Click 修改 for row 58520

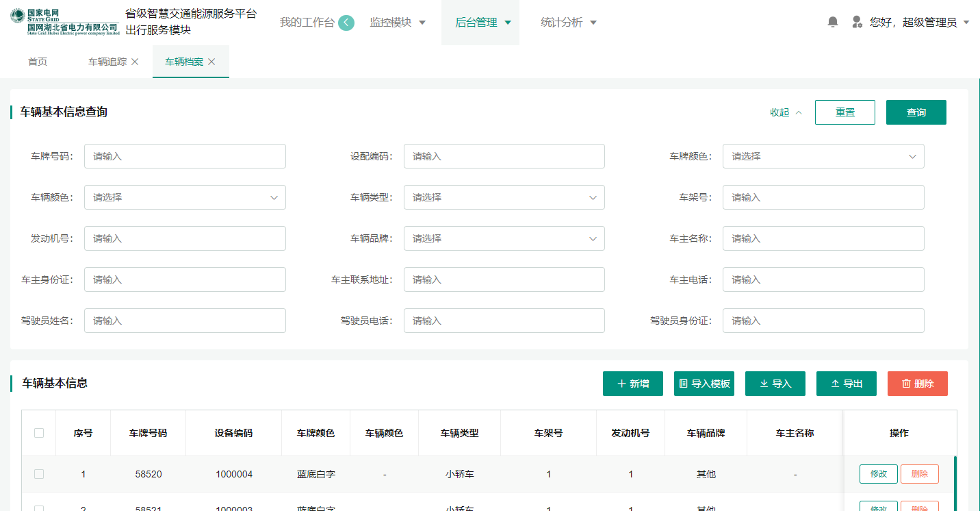[879, 474]
